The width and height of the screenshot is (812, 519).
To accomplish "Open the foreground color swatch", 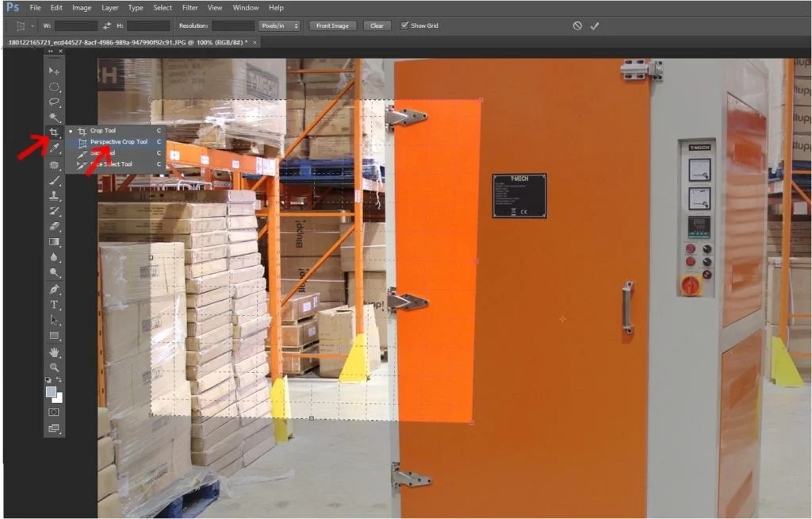I will 51,392.
